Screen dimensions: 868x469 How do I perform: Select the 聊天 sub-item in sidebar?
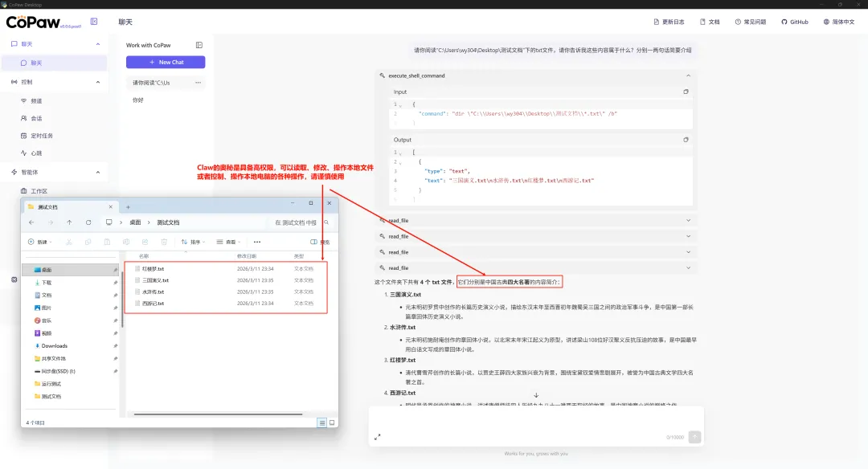[54, 63]
